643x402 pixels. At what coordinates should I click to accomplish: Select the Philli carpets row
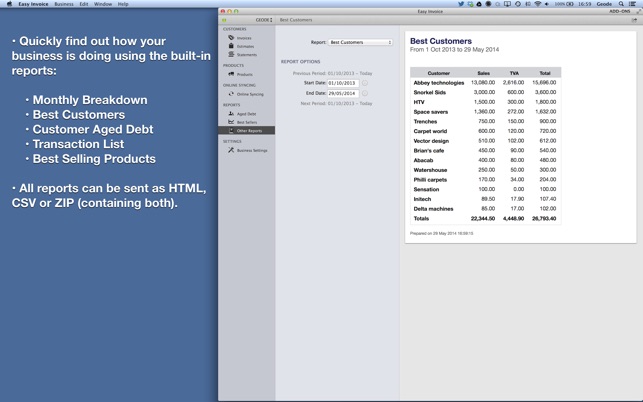(x=486, y=180)
